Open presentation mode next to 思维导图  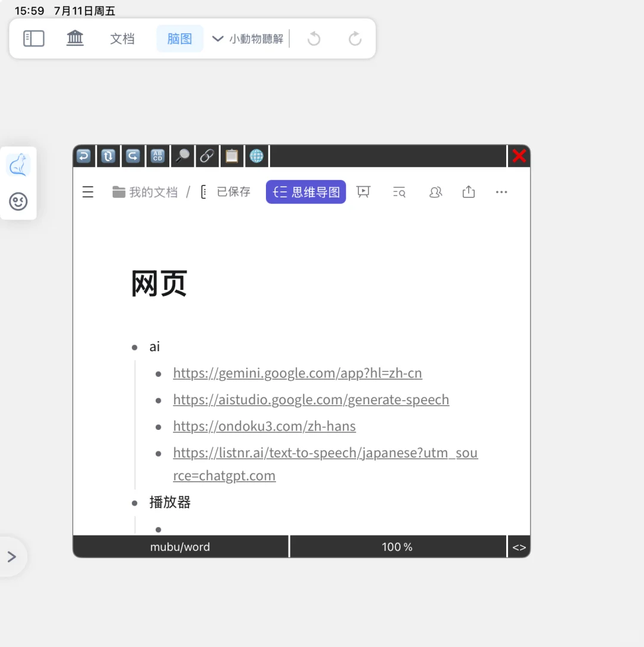[x=363, y=191]
